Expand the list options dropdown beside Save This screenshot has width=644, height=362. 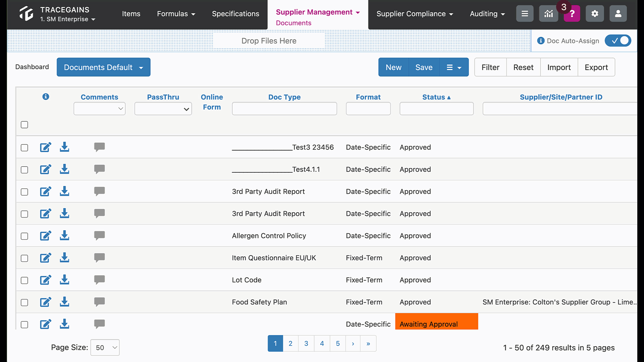(454, 67)
